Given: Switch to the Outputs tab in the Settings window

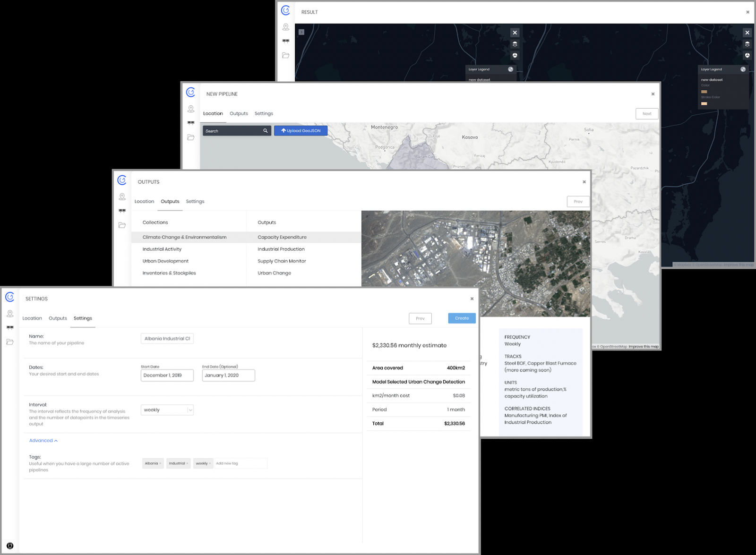Looking at the screenshot, I should coord(58,318).
